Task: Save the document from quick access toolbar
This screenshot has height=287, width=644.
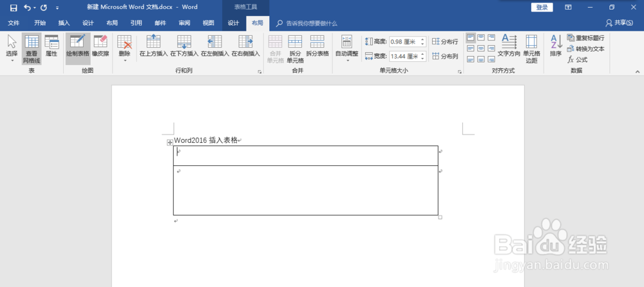Action: click(x=14, y=7)
